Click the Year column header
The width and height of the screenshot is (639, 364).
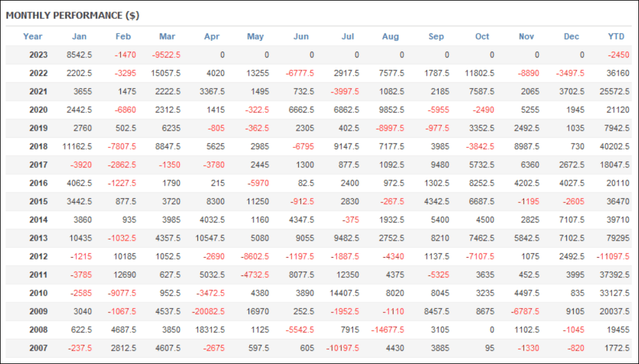click(x=32, y=37)
